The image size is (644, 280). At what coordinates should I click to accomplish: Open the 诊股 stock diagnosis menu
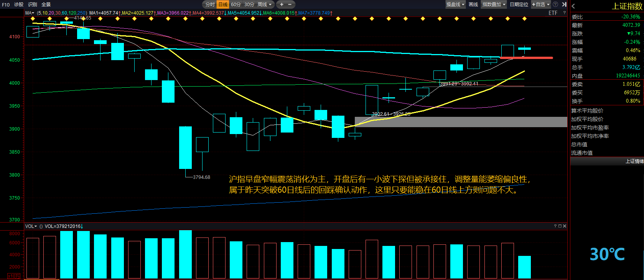[19, 5]
